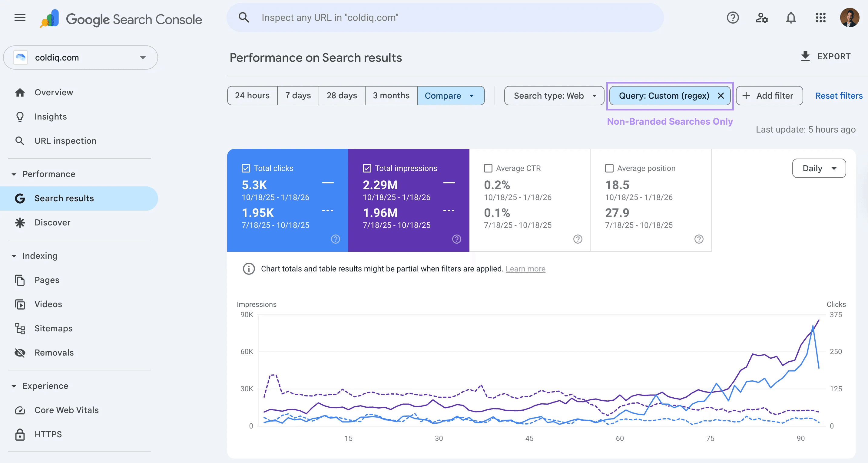Collapse the Indexing sidebar section

(14, 256)
